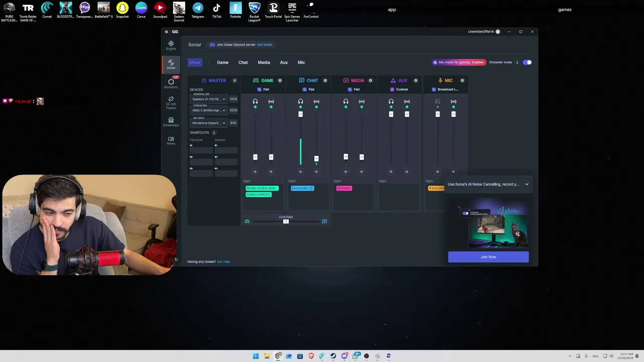Switch to the Aux tab
Image resolution: width=644 pixels, height=362 pixels.
[x=284, y=62]
